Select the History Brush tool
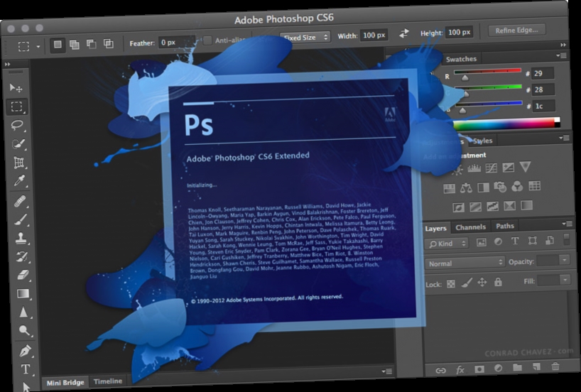This screenshot has height=392, width=581. point(22,256)
